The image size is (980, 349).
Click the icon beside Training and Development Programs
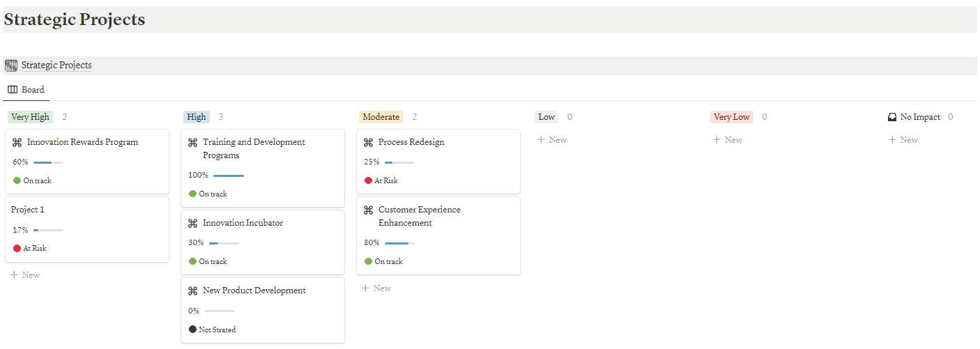(193, 142)
